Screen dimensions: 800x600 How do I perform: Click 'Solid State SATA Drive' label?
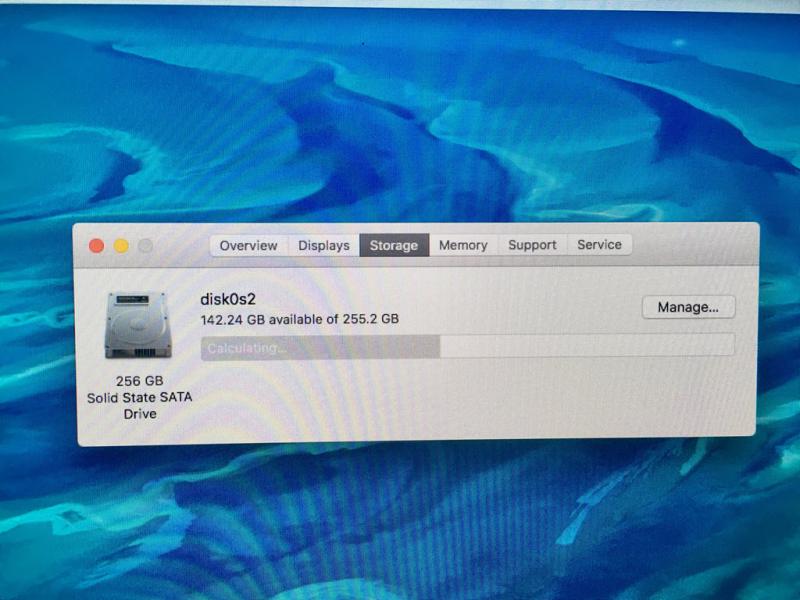click(139, 406)
